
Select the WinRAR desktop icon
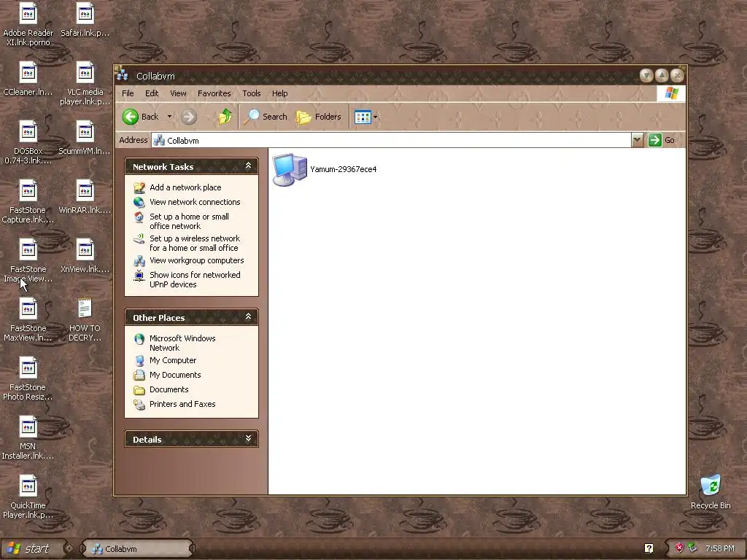pos(85,197)
